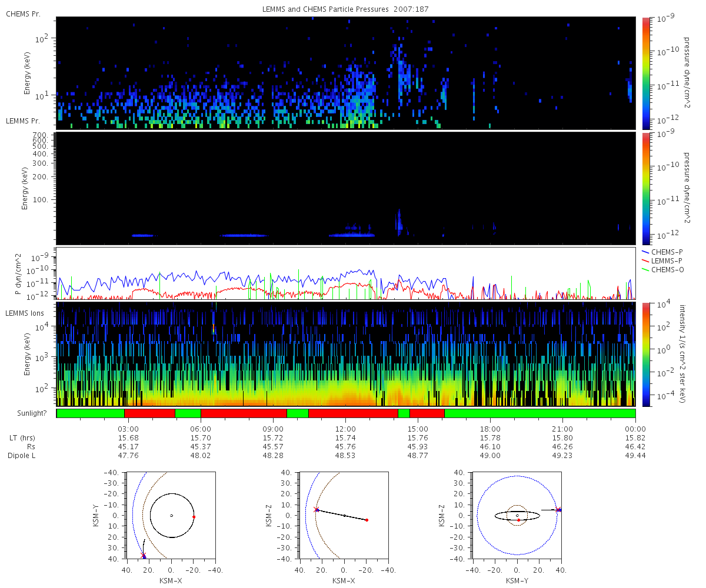Click the 06:00 time tick label
This screenshot has width=706, height=588.
(201, 429)
